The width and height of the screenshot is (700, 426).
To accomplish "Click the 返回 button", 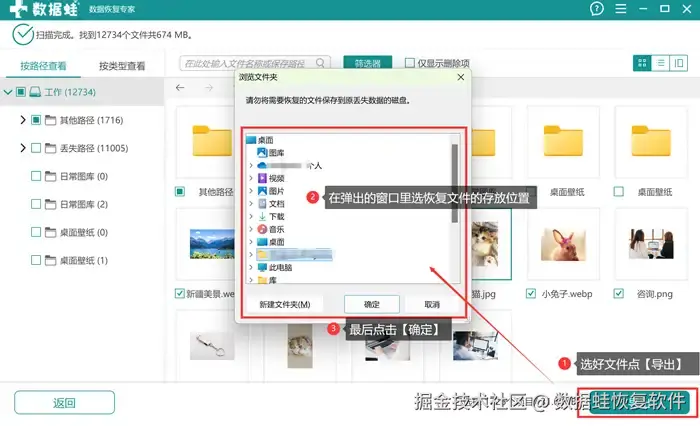I will (64, 403).
